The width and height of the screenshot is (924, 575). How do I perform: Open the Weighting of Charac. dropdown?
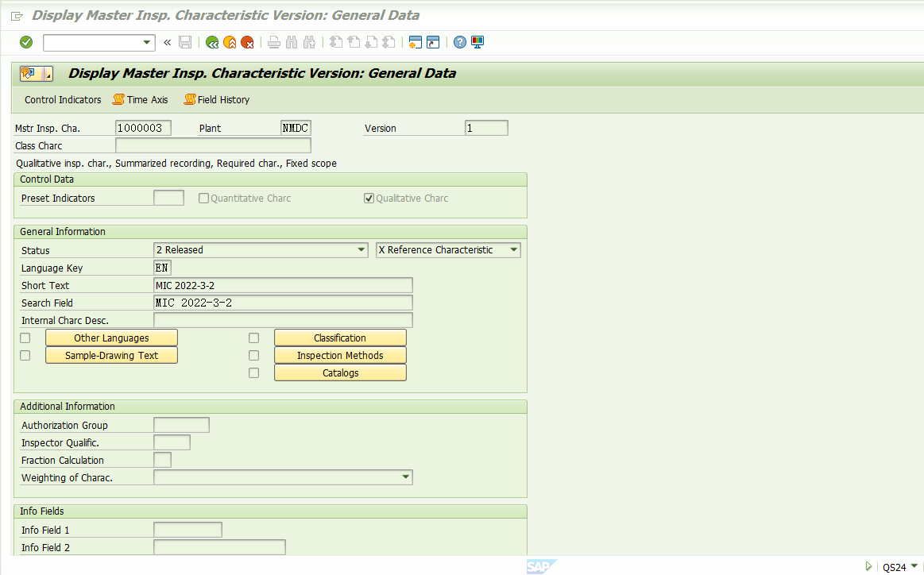(406, 477)
